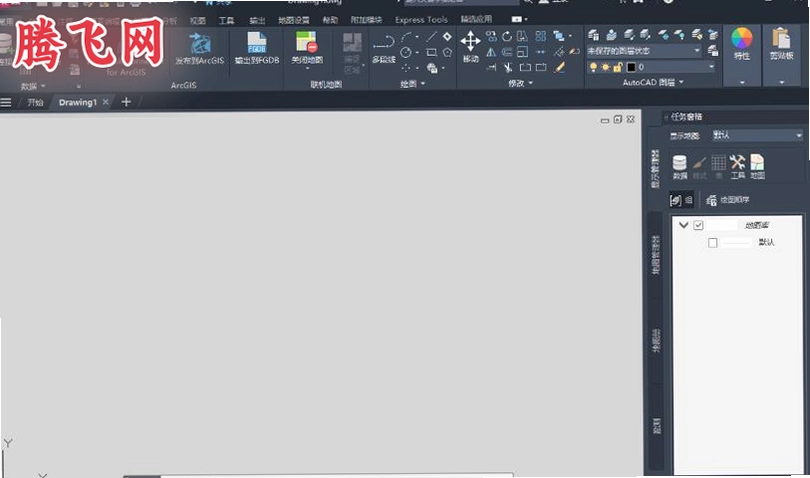Click the Scale tool in Modify panel
The image size is (810, 478).
523,52
